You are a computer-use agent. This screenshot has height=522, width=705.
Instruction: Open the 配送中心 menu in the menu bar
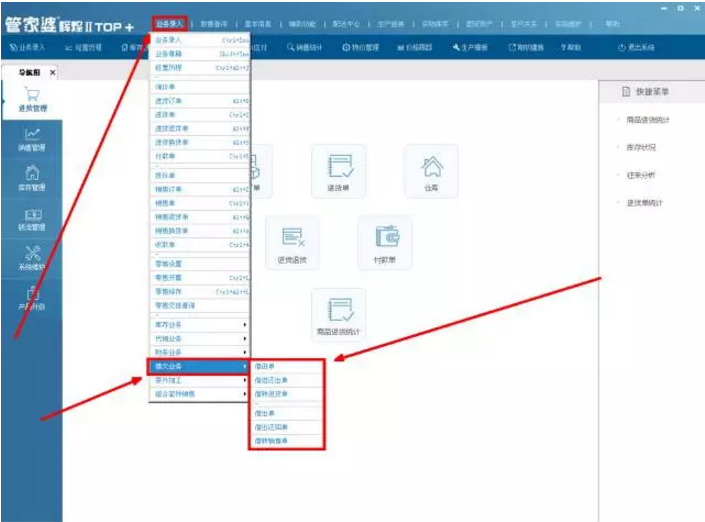coord(346,24)
